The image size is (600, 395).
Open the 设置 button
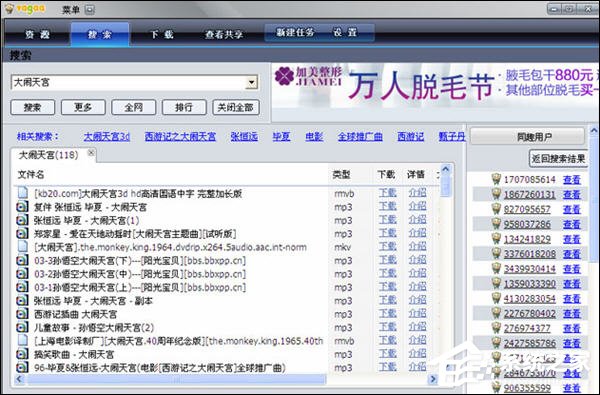(x=345, y=33)
